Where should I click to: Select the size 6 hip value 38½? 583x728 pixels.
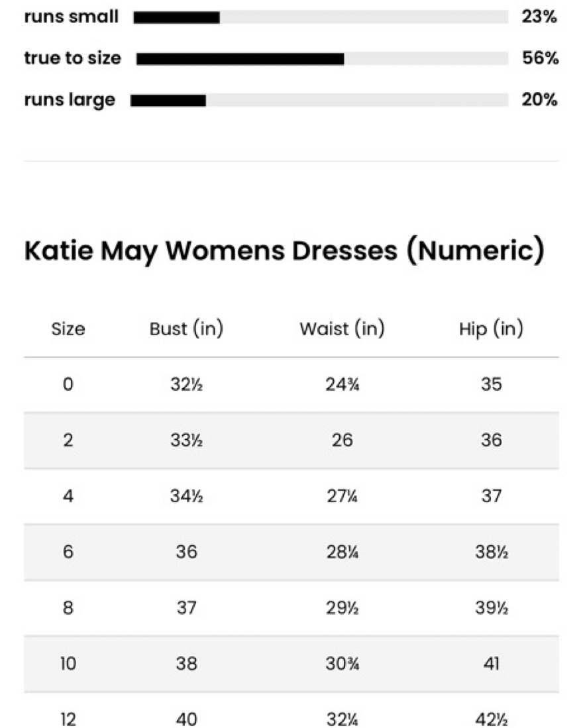491,552
